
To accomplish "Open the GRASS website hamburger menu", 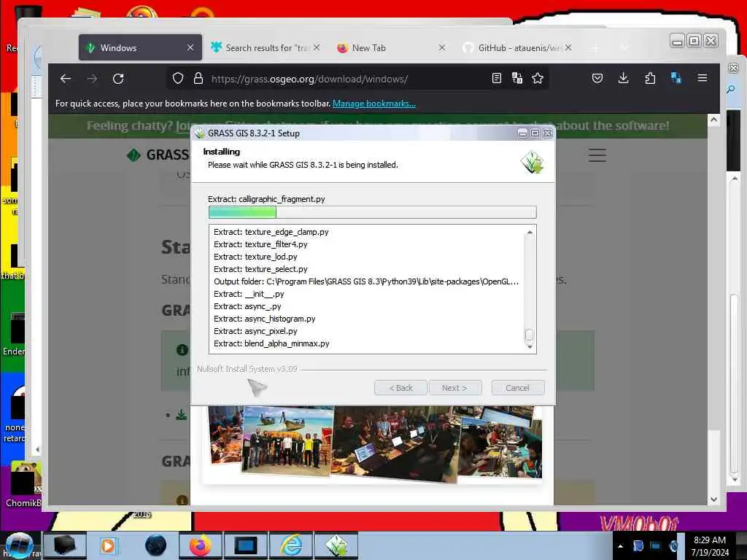I will (x=597, y=155).
